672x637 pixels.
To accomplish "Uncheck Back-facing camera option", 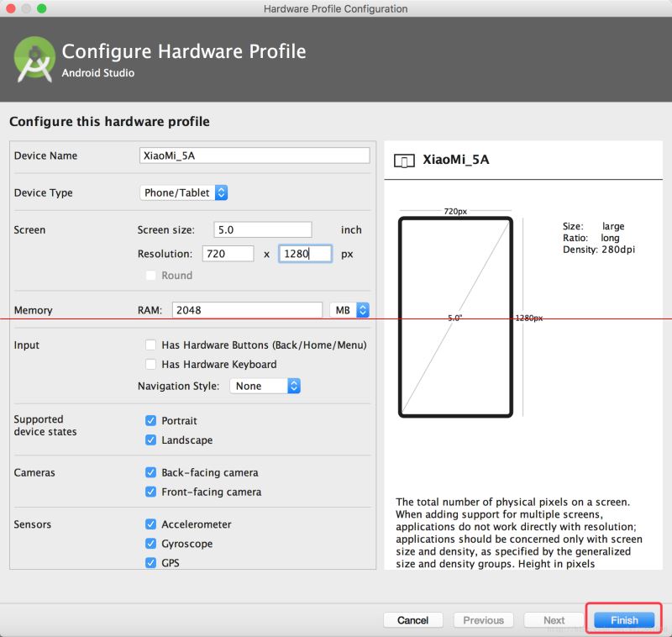I will (x=151, y=472).
